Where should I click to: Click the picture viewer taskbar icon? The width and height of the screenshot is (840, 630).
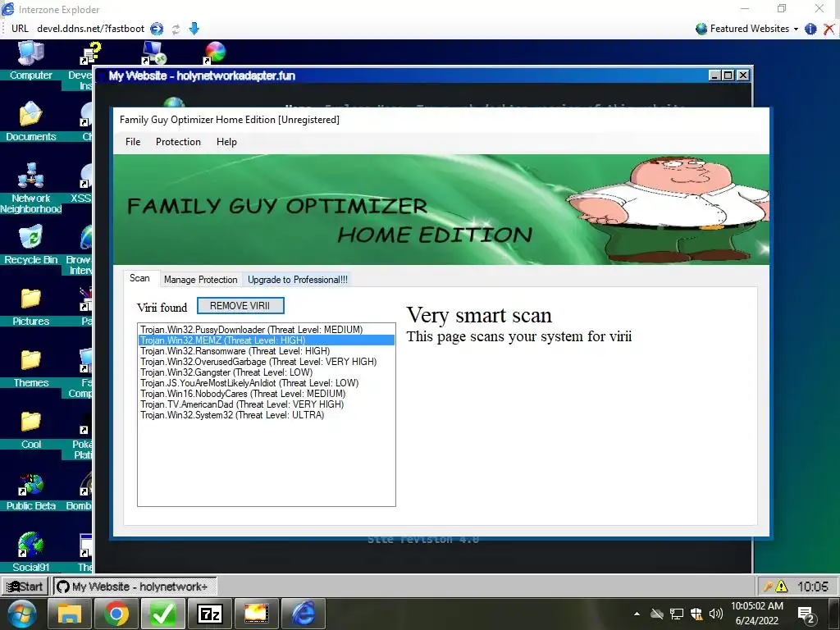256,614
